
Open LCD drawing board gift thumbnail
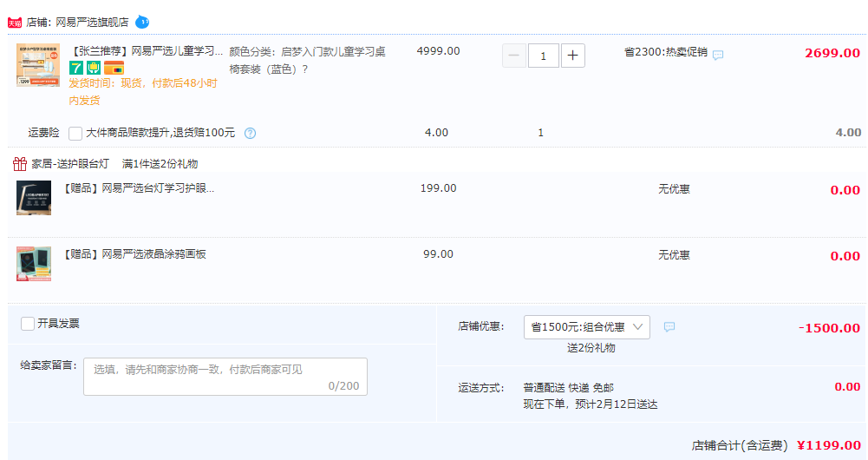tap(34, 264)
